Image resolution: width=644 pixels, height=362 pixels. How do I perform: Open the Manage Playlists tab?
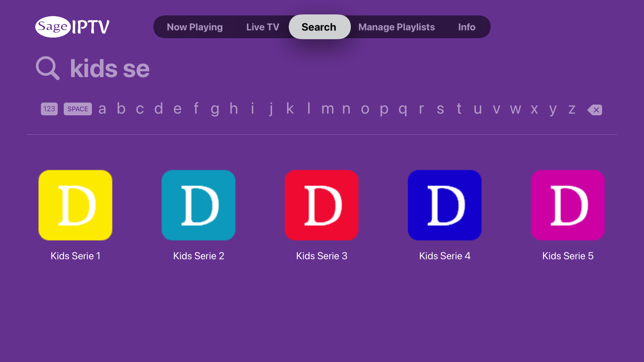click(396, 27)
